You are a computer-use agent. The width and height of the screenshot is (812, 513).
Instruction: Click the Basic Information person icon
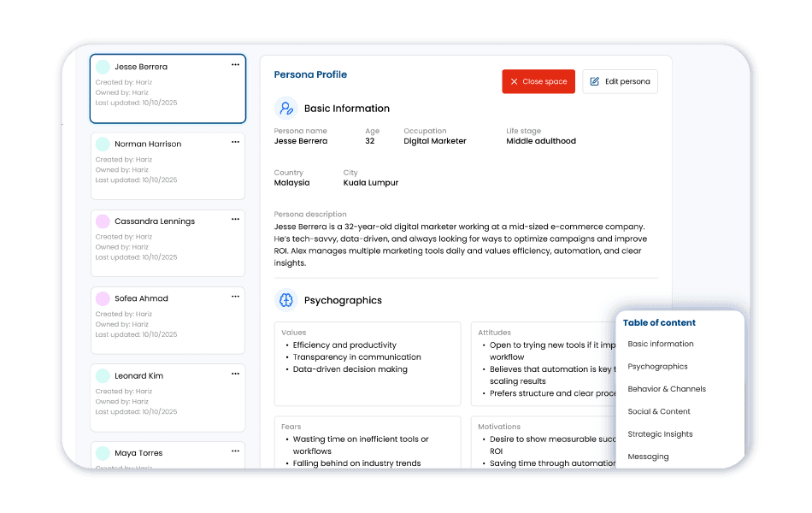click(285, 109)
